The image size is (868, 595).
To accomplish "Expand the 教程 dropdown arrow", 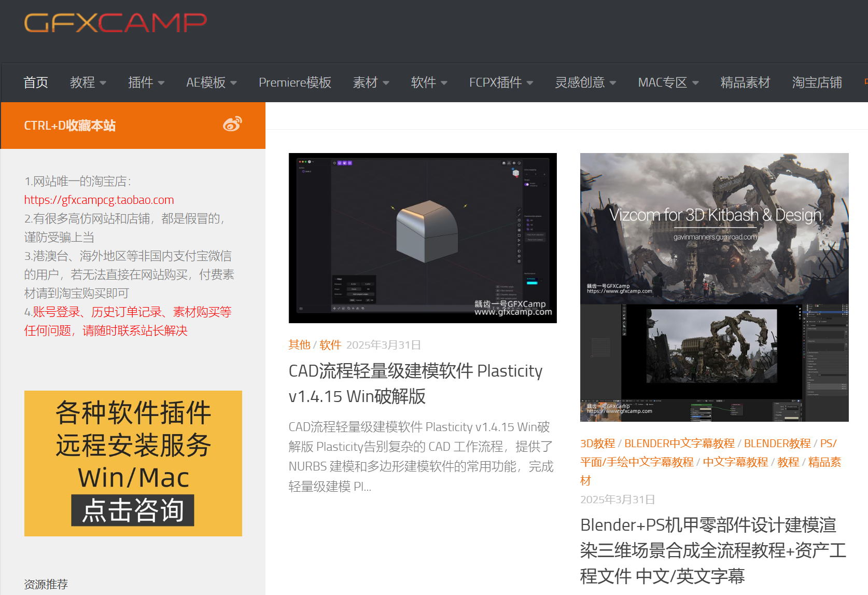I will [103, 83].
